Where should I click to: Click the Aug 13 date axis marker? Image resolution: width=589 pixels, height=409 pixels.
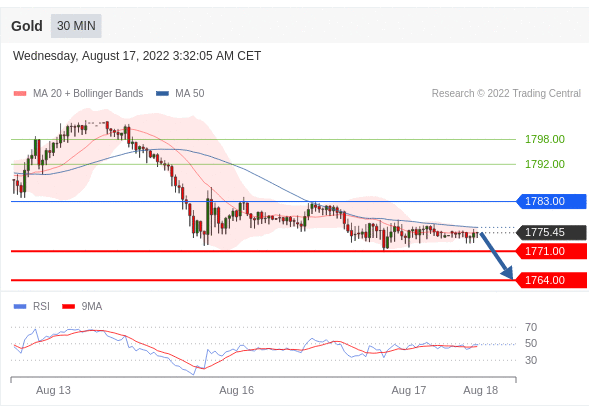53,390
